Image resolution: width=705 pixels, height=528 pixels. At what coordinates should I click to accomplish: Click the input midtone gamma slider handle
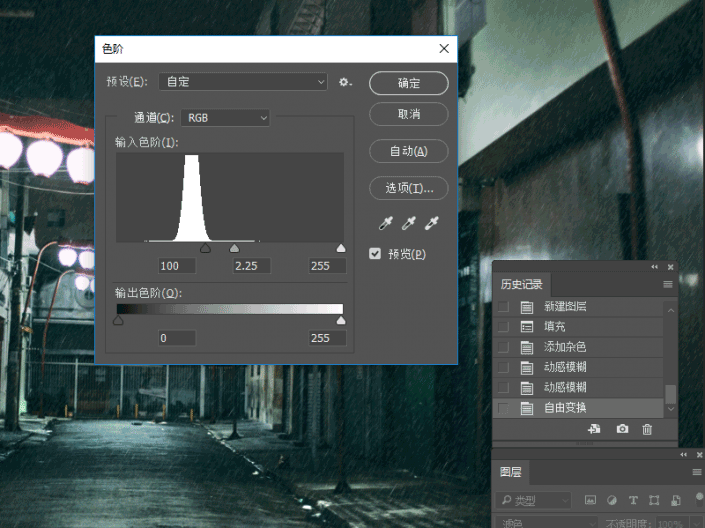click(x=234, y=248)
